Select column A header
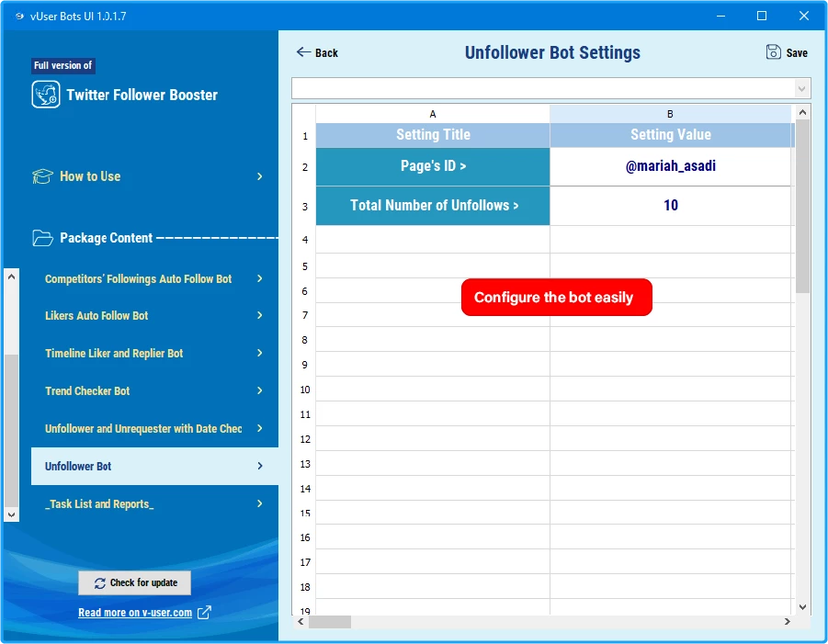The height and width of the screenshot is (644, 828). (x=433, y=114)
